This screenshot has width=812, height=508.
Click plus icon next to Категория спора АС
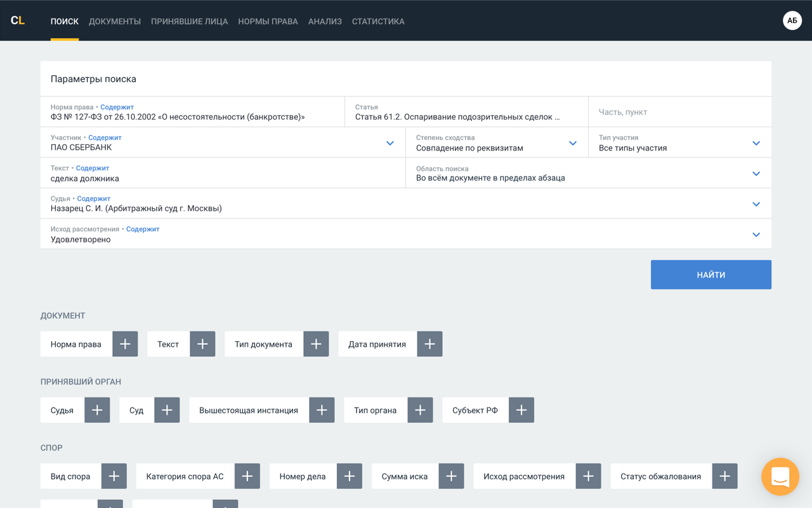pyautogui.click(x=247, y=476)
